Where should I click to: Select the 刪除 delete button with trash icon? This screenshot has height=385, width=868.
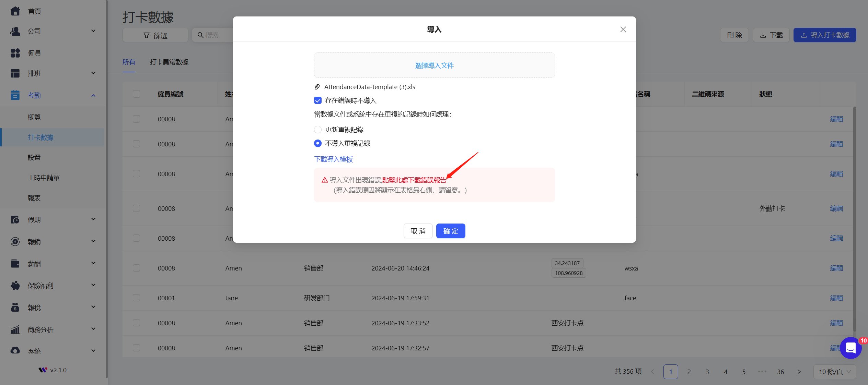(734, 35)
